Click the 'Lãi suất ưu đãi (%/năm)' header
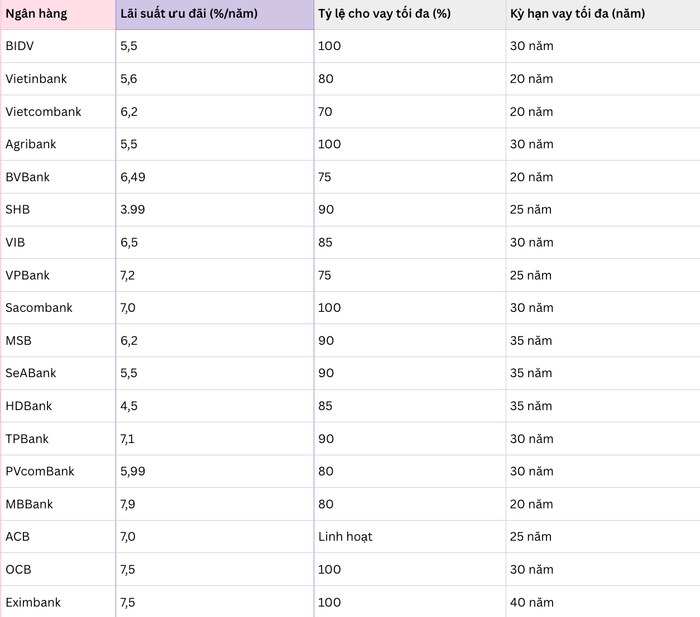700x617 pixels. click(215, 14)
